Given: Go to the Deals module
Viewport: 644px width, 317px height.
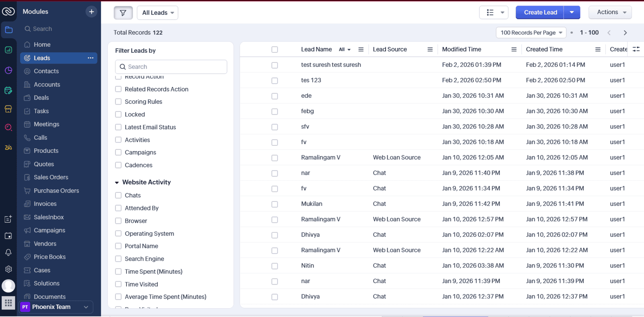Looking at the screenshot, I should pyautogui.click(x=41, y=98).
